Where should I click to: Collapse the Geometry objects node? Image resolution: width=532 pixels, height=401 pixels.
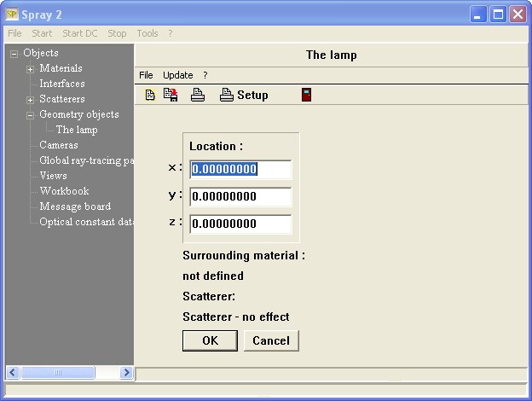[30, 115]
